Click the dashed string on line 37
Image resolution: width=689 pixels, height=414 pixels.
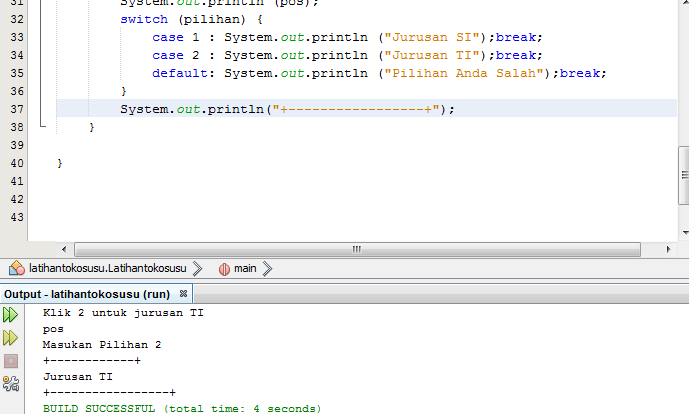[x=356, y=109]
